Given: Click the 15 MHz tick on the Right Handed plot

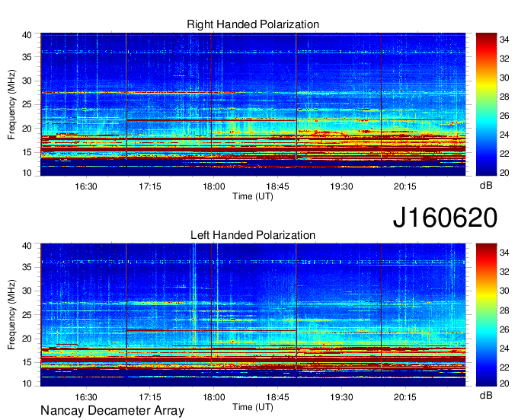Looking at the screenshot, I should (x=27, y=152).
